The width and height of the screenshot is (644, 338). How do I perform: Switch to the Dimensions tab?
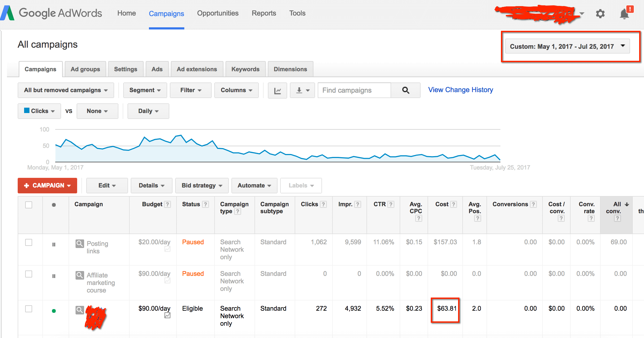(290, 69)
